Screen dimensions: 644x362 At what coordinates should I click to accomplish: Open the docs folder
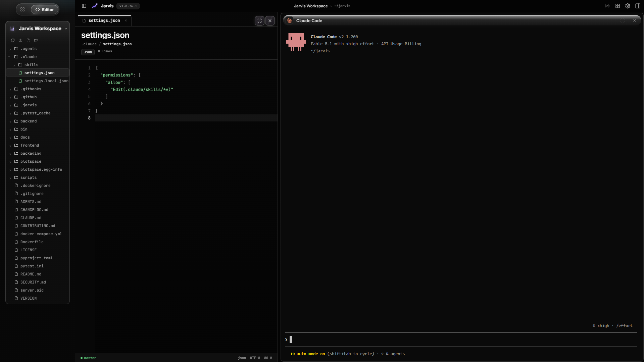(x=38, y=137)
